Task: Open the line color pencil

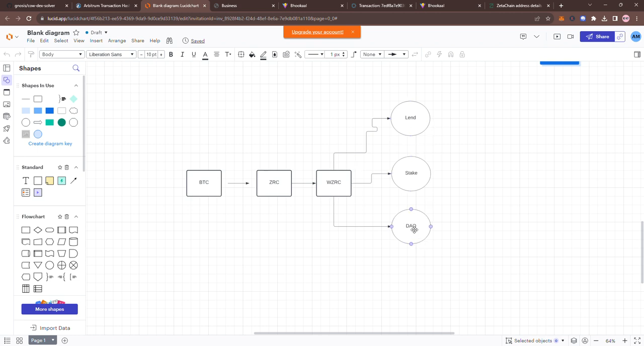Action: pos(263,54)
